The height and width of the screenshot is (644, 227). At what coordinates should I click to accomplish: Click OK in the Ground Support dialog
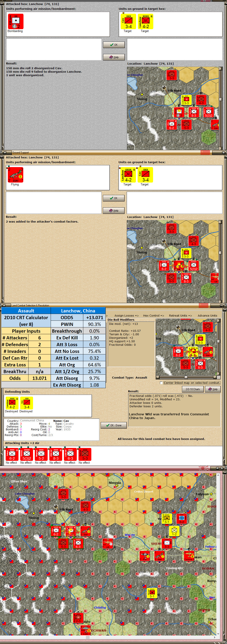click(x=114, y=198)
